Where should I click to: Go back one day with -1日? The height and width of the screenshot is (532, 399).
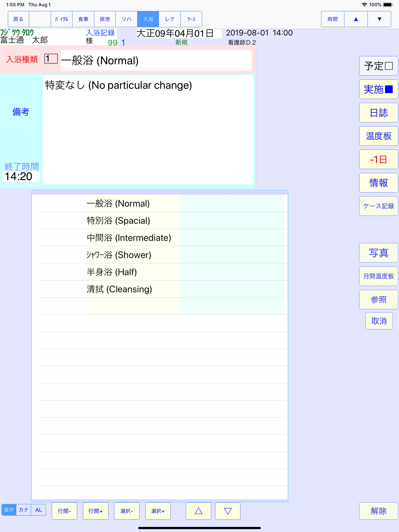(x=379, y=159)
